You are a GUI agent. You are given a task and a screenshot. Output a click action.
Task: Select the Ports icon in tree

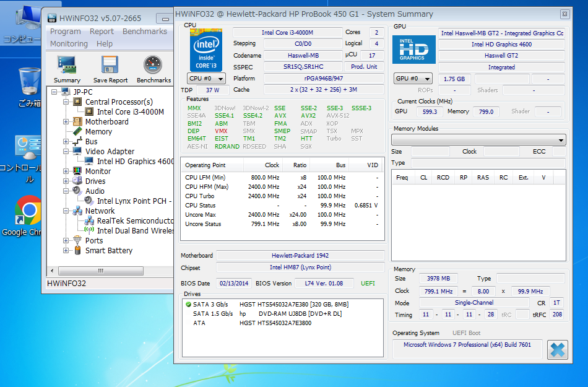[77, 240]
